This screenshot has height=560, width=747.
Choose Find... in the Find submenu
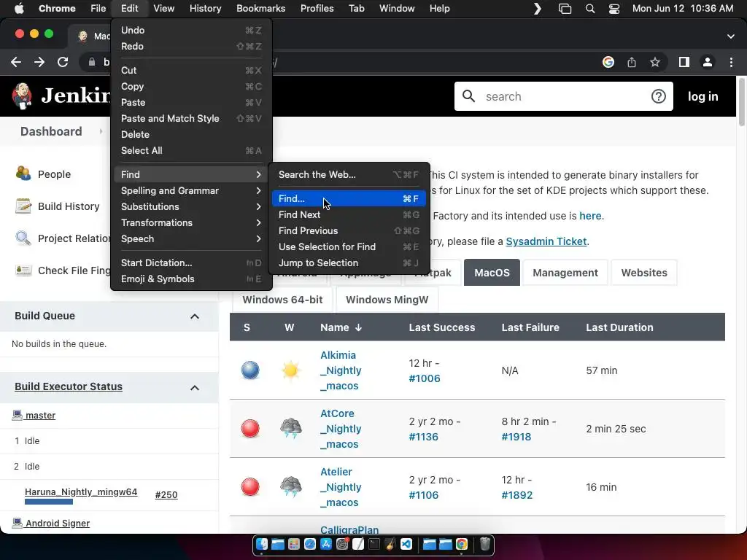tap(349, 198)
